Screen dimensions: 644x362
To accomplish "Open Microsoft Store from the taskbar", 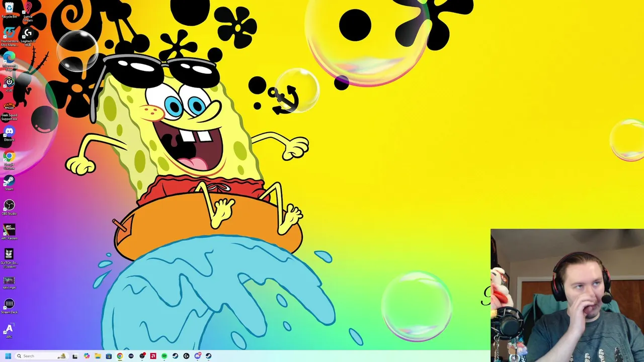I will (x=109, y=356).
